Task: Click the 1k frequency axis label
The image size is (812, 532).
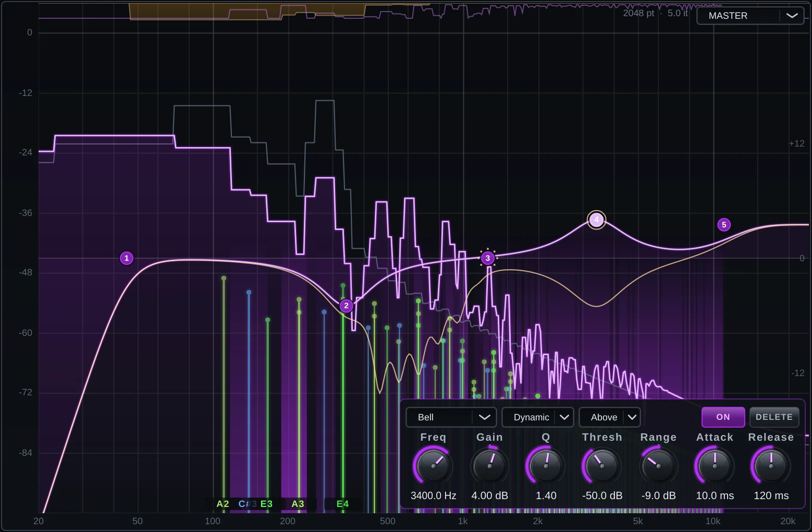Action: [x=463, y=521]
